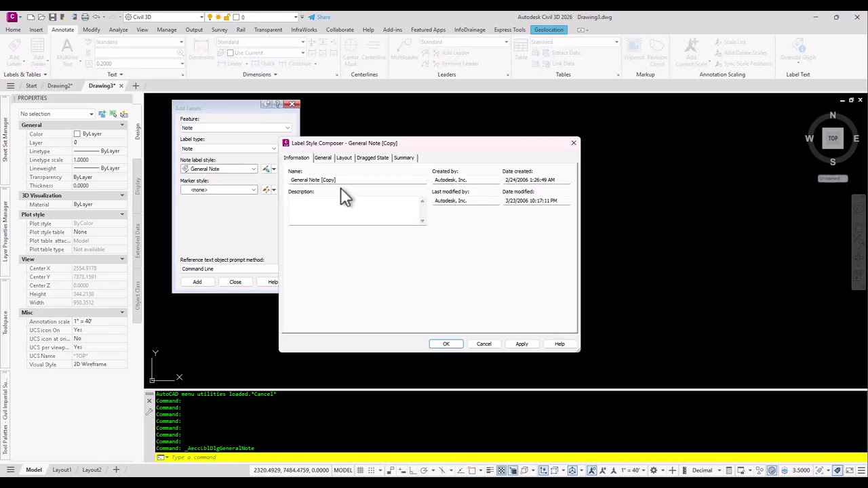Toggle Transparency display in status bar
This screenshot has width=868, height=488.
(x=501, y=470)
